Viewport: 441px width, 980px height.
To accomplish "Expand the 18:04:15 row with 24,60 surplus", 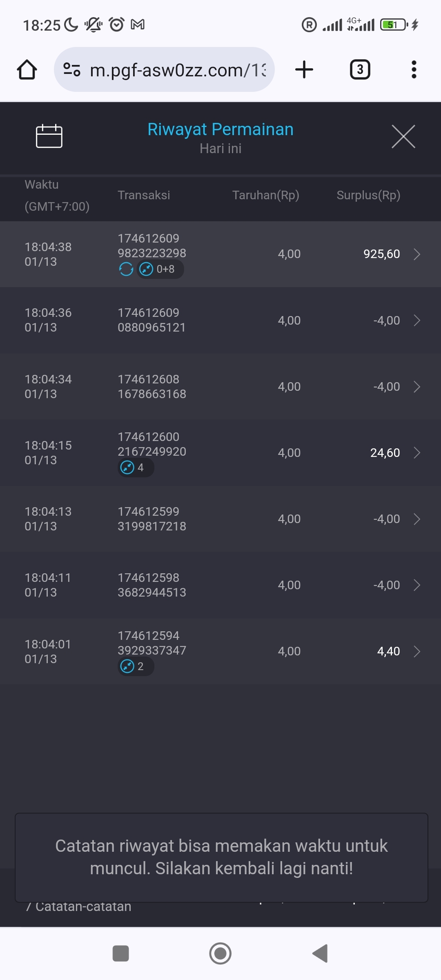I will tap(417, 453).
